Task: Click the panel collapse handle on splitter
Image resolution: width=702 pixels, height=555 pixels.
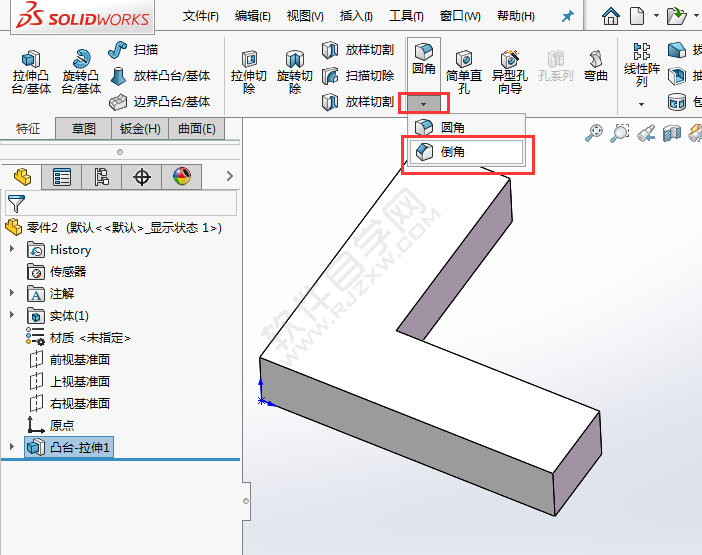Action: [x=246, y=501]
